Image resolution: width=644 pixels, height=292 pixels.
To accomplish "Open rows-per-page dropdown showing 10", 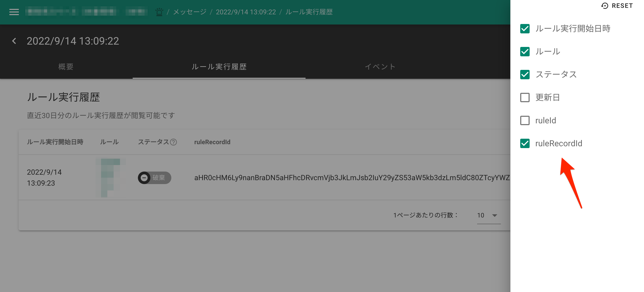I will pos(488,215).
